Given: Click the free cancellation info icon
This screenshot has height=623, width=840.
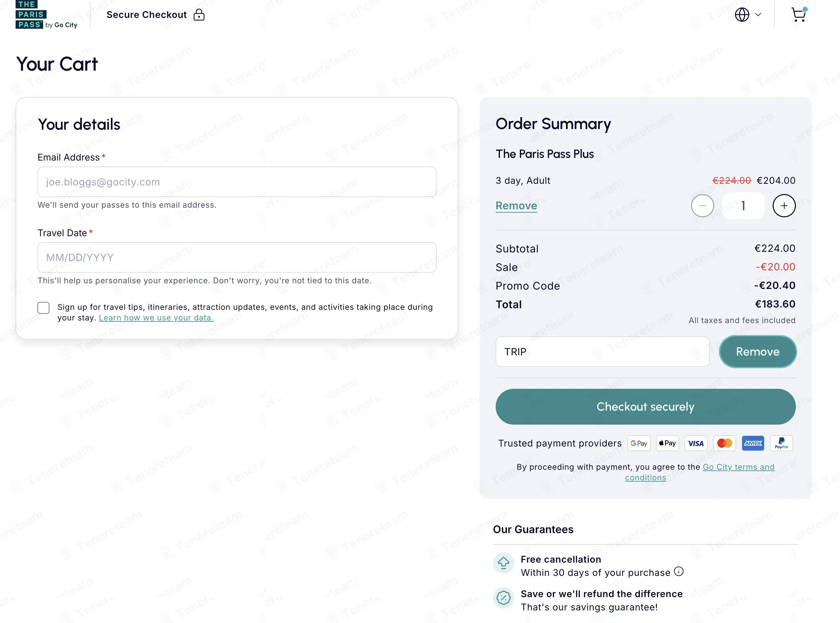Looking at the screenshot, I should 678,571.
